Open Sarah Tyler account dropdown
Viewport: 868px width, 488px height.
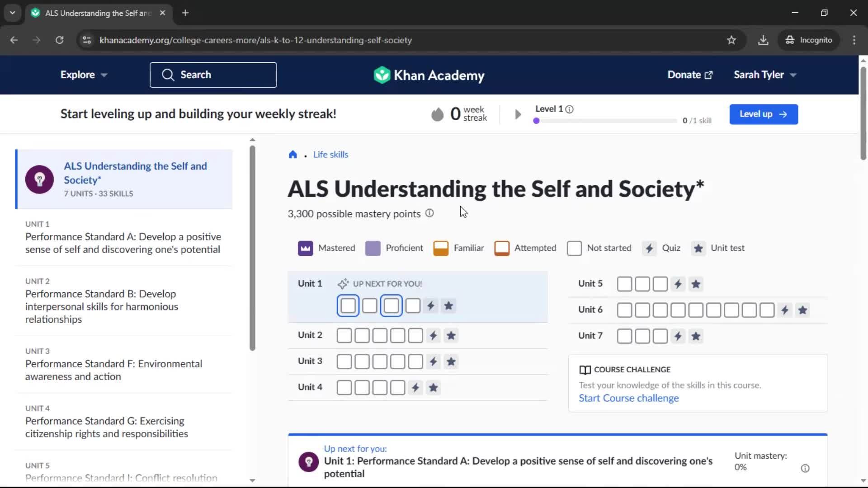coord(765,75)
